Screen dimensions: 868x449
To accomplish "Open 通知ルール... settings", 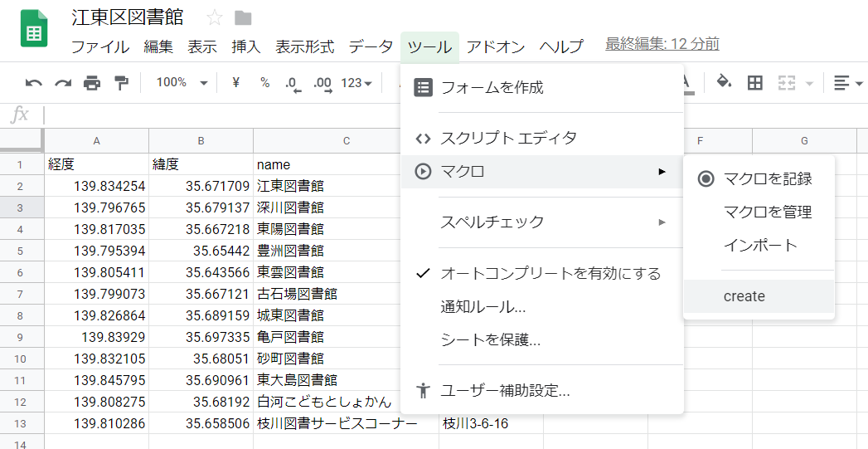I will pos(542,306).
